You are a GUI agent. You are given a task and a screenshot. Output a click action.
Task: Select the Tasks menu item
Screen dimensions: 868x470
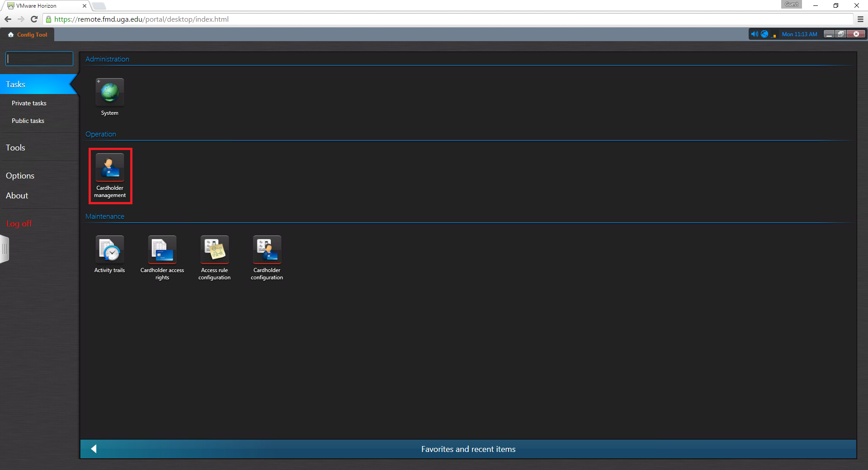point(16,85)
